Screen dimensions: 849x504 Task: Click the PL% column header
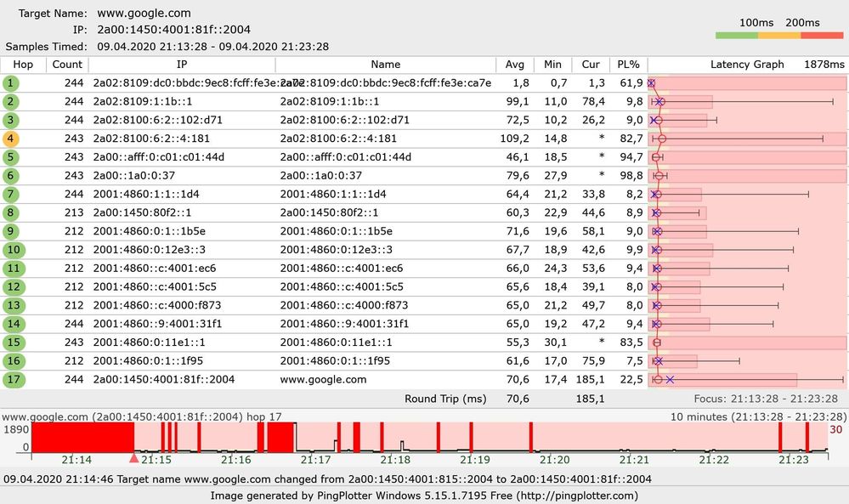pyautogui.click(x=629, y=65)
